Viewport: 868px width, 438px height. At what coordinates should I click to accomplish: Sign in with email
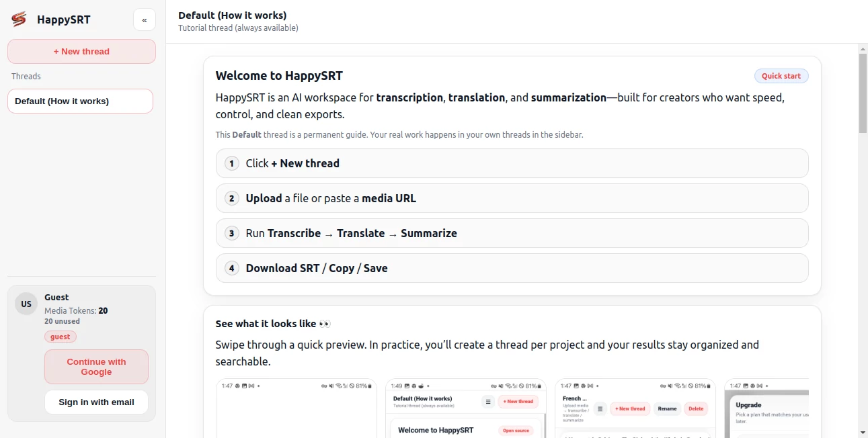pos(96,402)
